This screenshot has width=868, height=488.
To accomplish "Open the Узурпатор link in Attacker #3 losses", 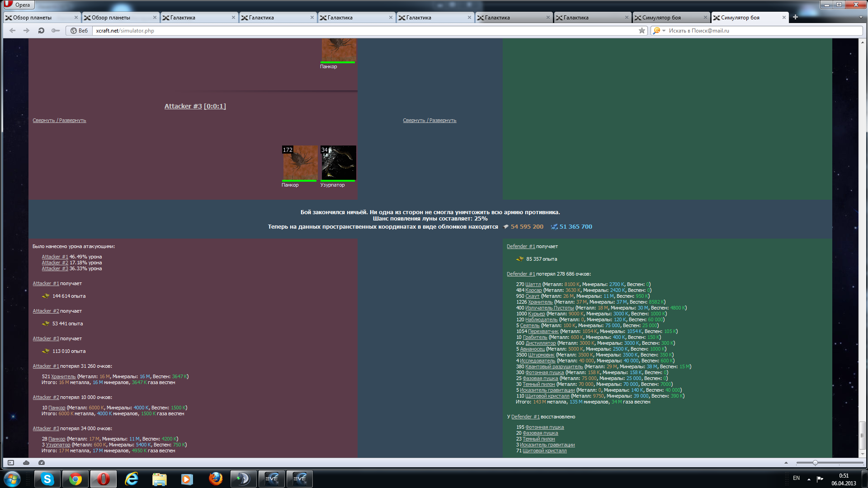I will click(58, 445).
